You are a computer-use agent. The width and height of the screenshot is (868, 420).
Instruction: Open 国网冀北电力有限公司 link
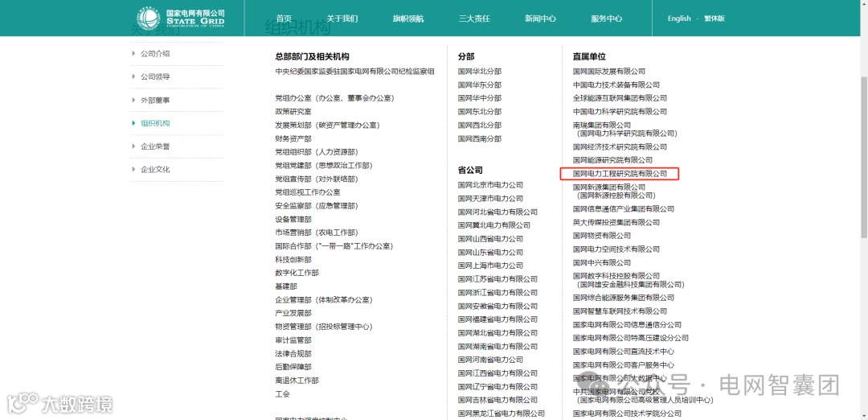point(493,225)
